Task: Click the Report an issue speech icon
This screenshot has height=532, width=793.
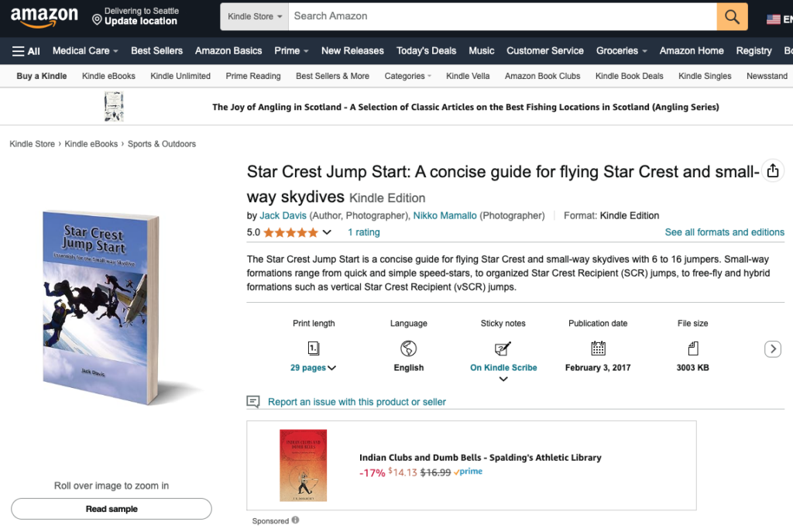Action: (252, 402)
